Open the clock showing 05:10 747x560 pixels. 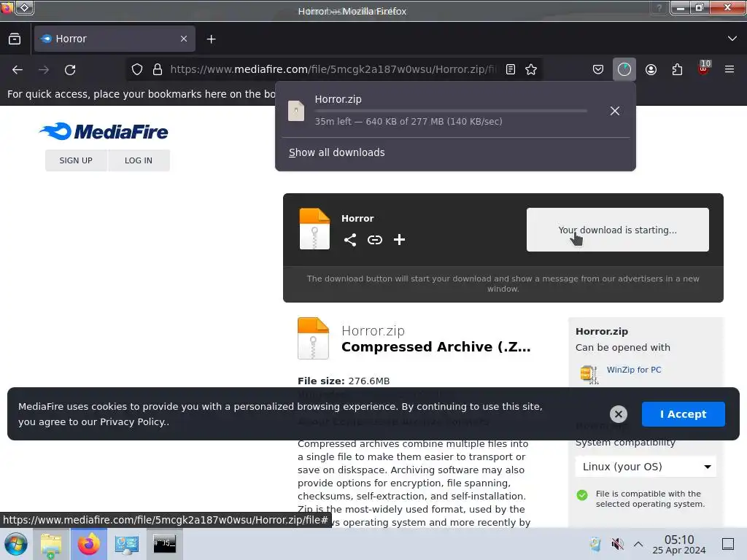pos(679,544)
